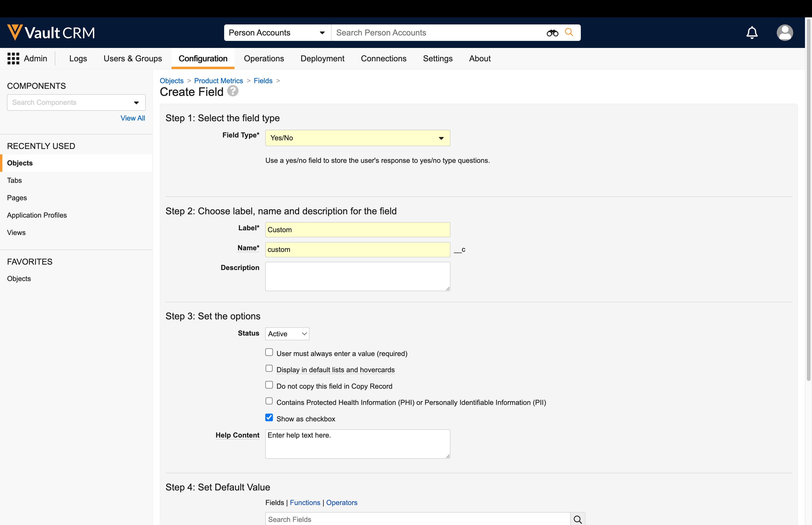Click into the Description text area
This screenshot has width=812, height=525.
[357, 276]
